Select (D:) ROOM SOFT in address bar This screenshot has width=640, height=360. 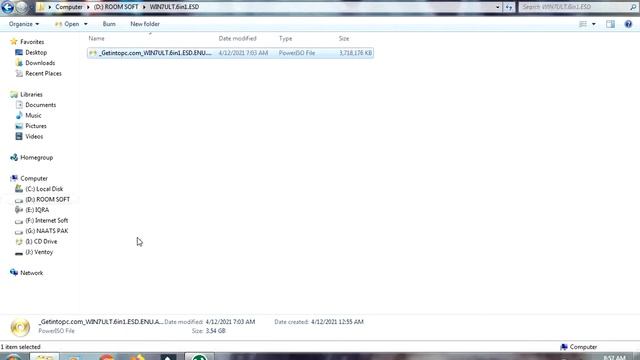click(x=116, y=7)
